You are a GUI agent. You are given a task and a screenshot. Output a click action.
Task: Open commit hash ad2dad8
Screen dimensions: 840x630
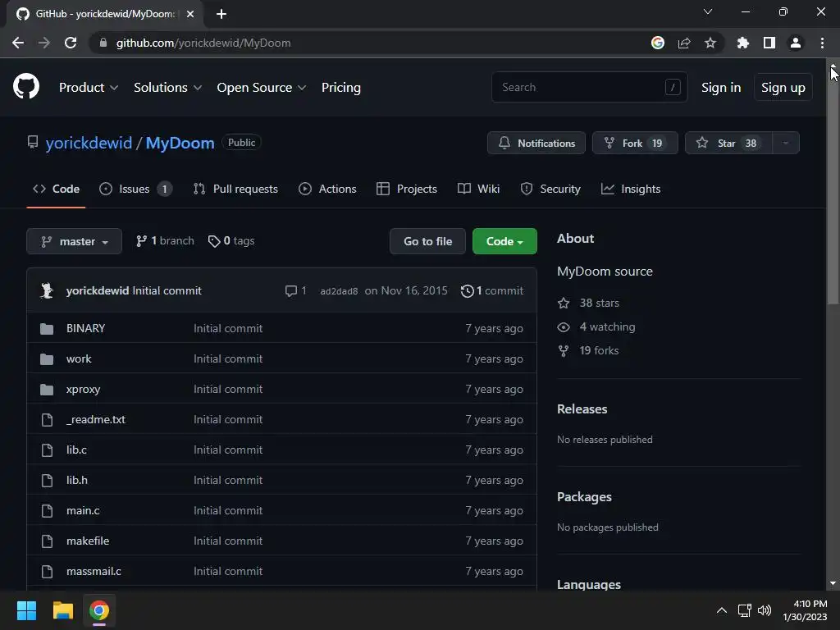(x=339, y=291)
